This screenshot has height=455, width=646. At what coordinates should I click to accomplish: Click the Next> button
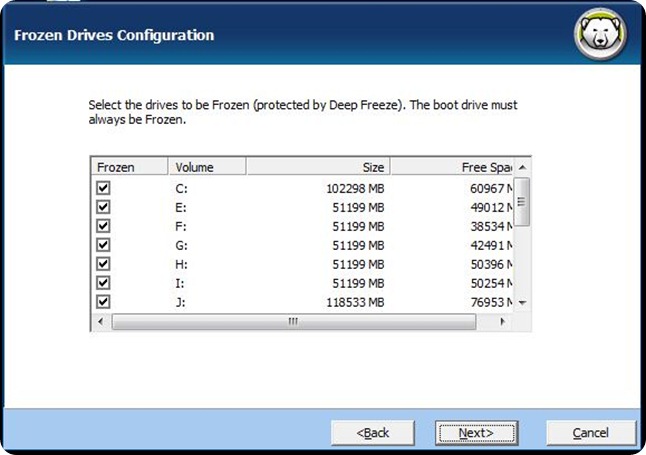coord(476,433)
